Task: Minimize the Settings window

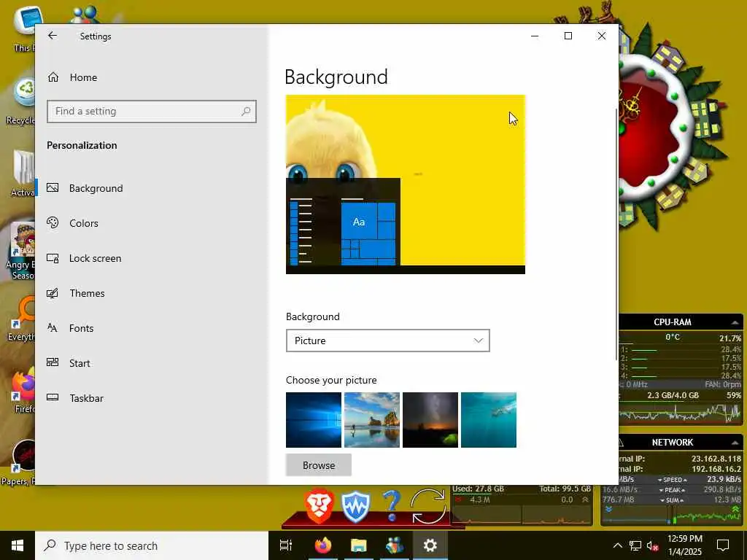Action: (x=535, y=36)
